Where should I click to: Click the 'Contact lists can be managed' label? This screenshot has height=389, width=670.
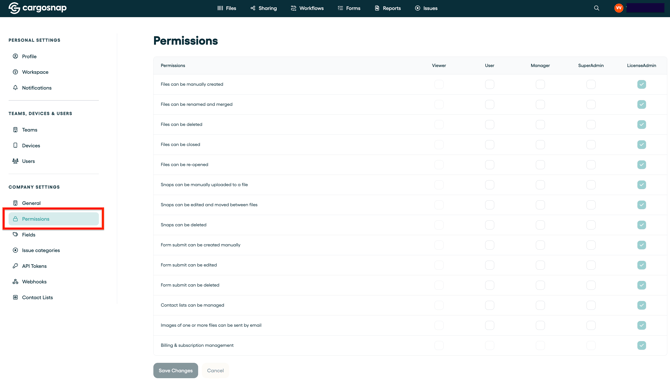click(x=192, y=305)
